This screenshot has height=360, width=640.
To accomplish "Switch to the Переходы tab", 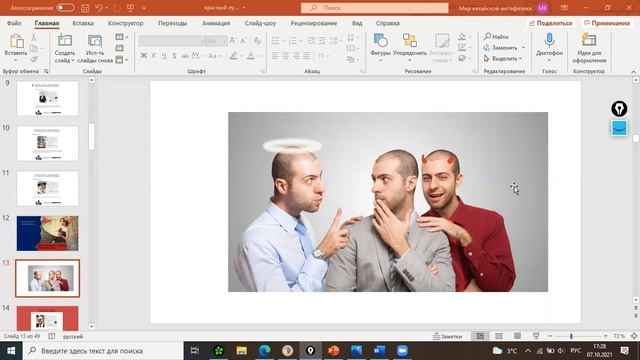I will (172, 23).
